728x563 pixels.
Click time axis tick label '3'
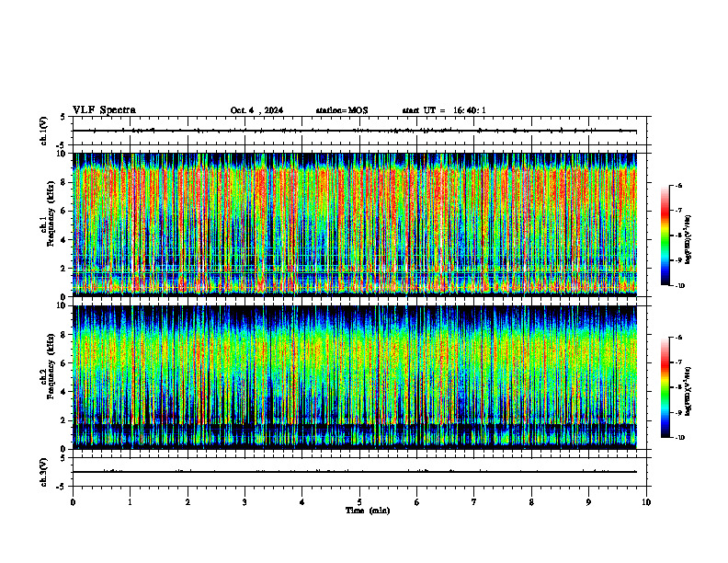(x=245, y=502)
